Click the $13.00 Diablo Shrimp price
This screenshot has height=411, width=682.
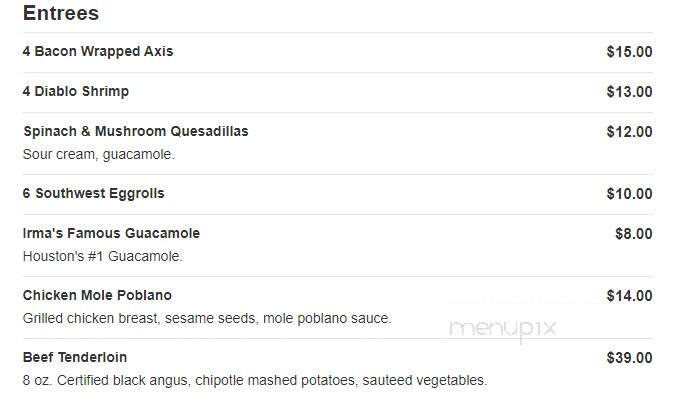[629, 92]
